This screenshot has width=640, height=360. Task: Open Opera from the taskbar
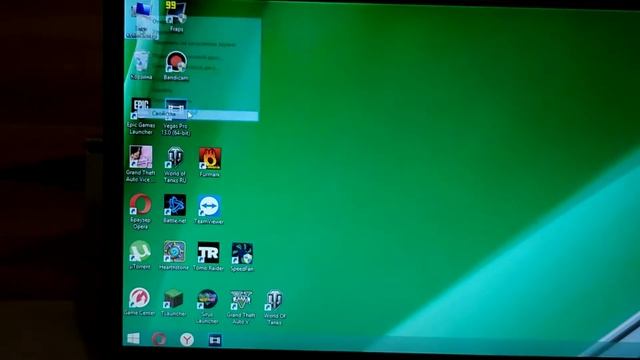[x=159, y=339]
